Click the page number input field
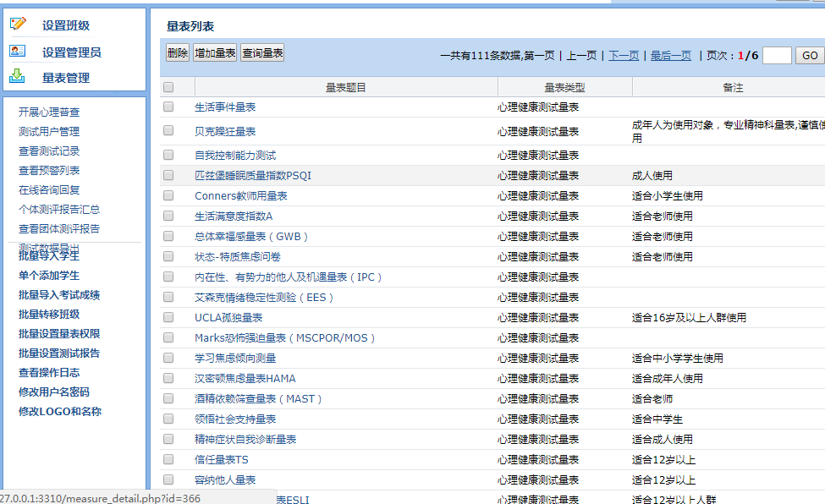Screen dimensions: 825x504 pyautogui.click(x=777, y=56)
